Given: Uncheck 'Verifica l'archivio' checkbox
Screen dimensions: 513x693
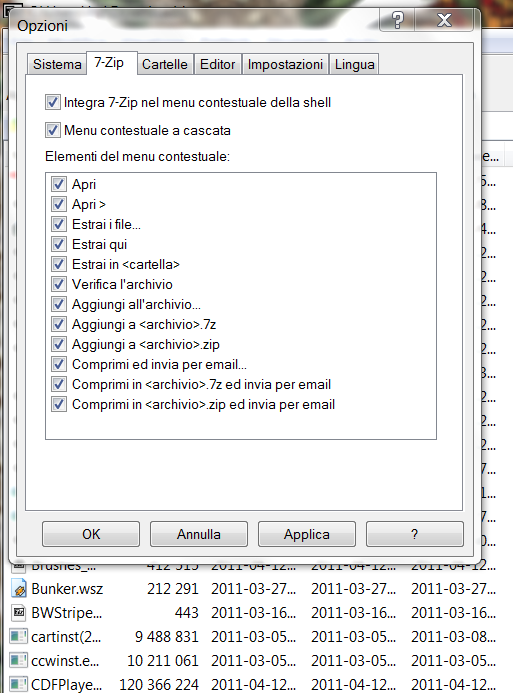Looking at the screenshot, I should click(59, 284).
